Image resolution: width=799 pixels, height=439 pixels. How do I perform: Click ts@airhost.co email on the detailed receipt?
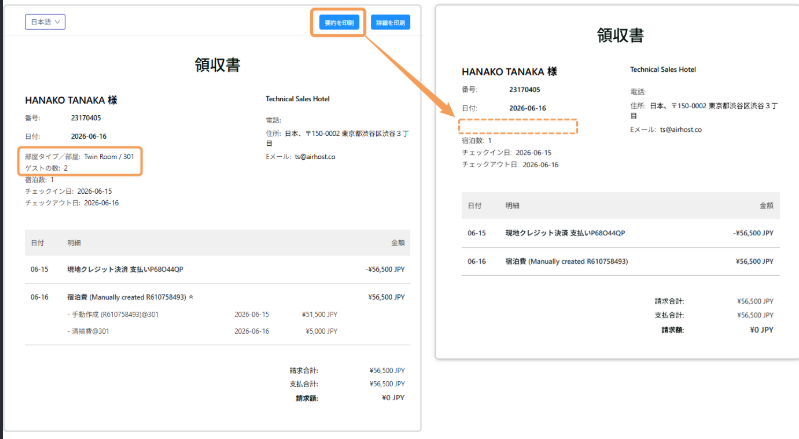(315, 157)
